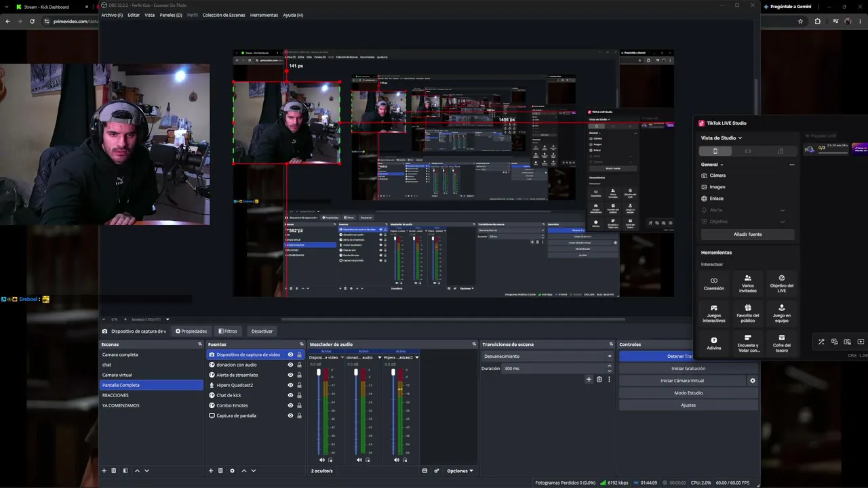Screen dimensions: 868x488
Task: Open Favorito del público tool
Action: point(748,313)
